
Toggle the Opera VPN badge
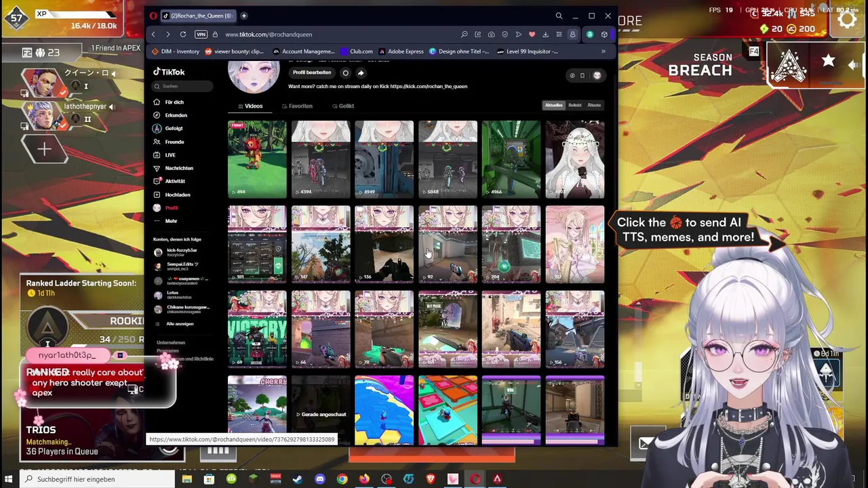[x=201, y=35]
